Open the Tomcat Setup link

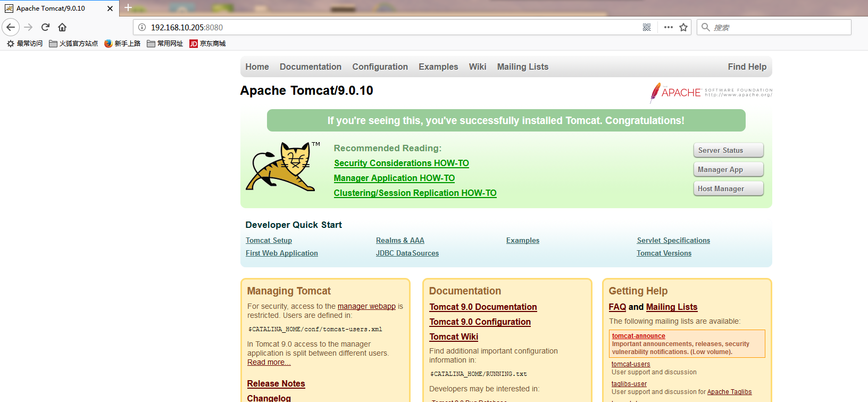[x=269, y=241]
